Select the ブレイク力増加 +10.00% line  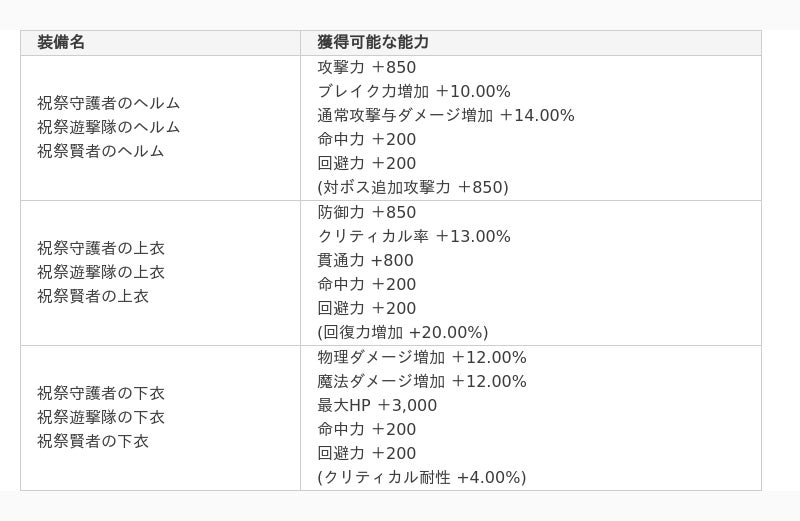coord(414,91)
